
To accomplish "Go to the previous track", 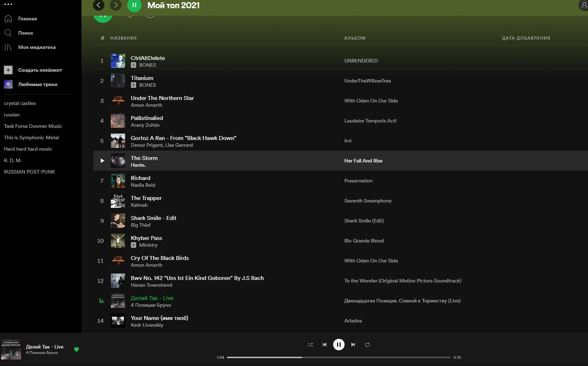I will coord(324,345).
